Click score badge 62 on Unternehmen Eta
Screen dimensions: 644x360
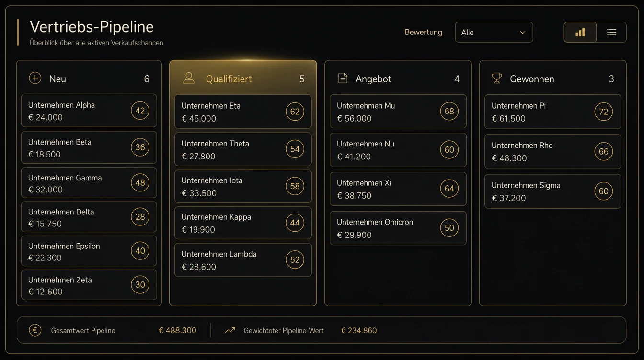click(x=295, y=112)
